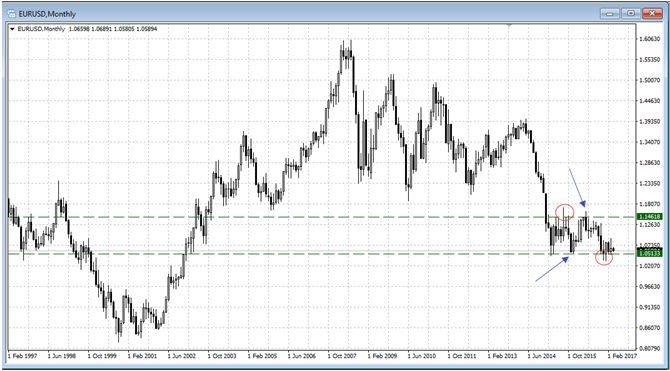Click the 1 Feb 2017 date label
This screenshot has width=670, height=371.
[x=623, y=356]
